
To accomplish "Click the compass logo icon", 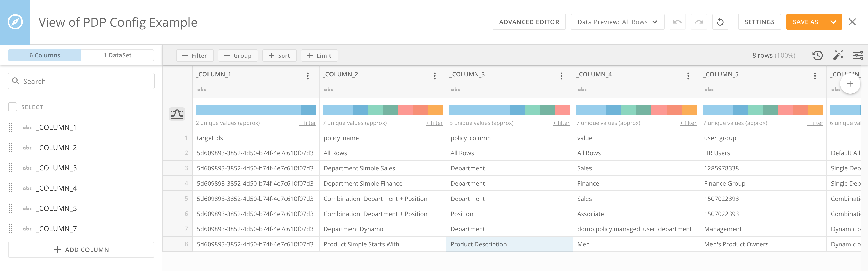I will click(15, 22).
